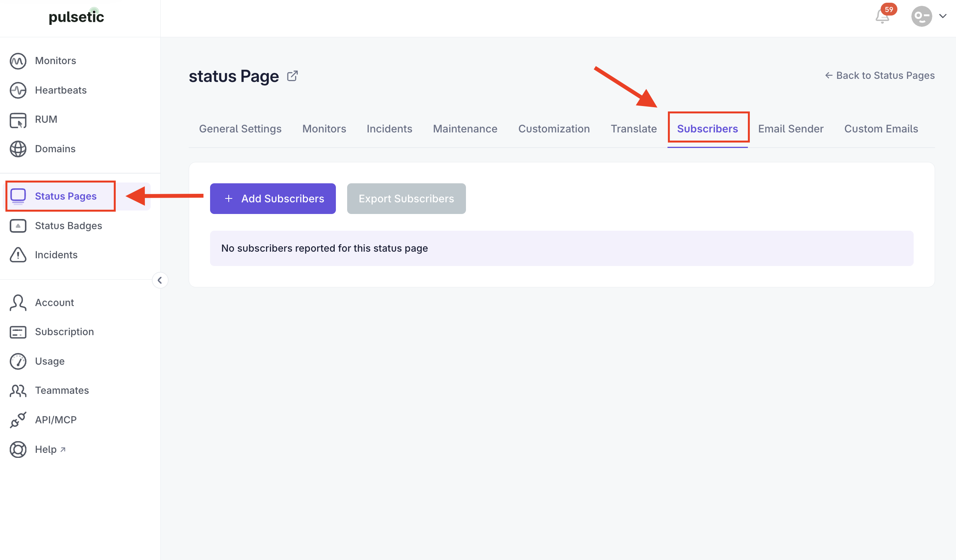Open the Help external link text
The height and width of the screenshot is (560, 956).
tap(50, 449)
